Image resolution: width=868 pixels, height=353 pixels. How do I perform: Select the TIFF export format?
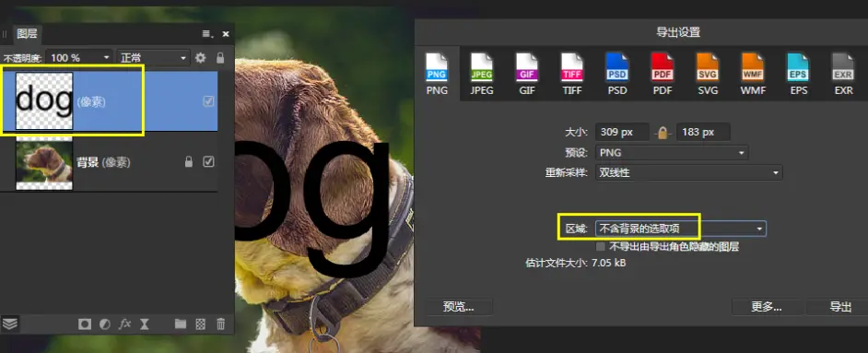click(572, 74)
